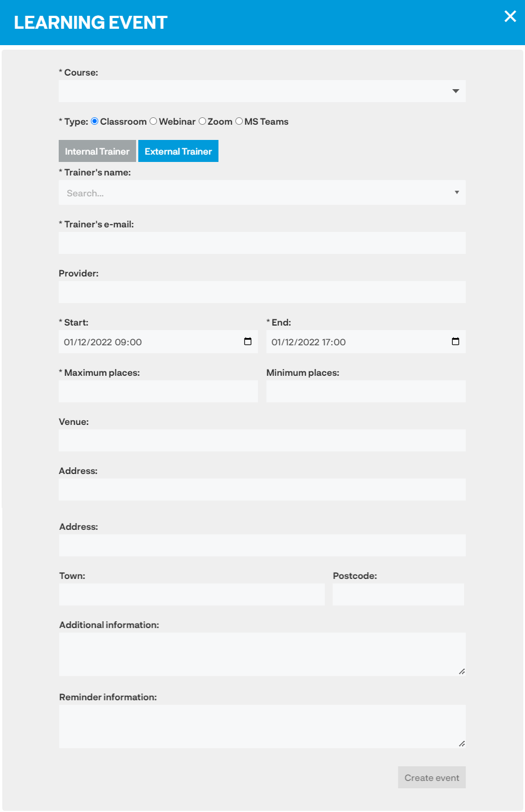
Task: Click the Venue text field
Action: 262,440
